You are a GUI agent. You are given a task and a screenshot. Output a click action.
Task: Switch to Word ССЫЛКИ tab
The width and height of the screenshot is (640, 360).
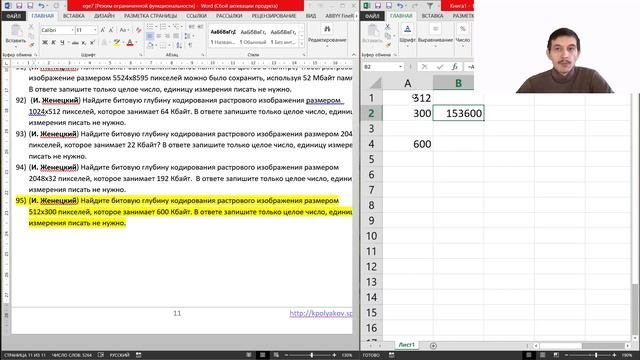(x=196, y=16)
